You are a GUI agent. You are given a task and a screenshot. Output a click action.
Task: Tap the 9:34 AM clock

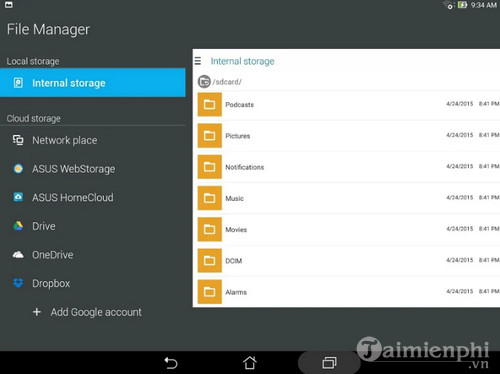[484, 5]
